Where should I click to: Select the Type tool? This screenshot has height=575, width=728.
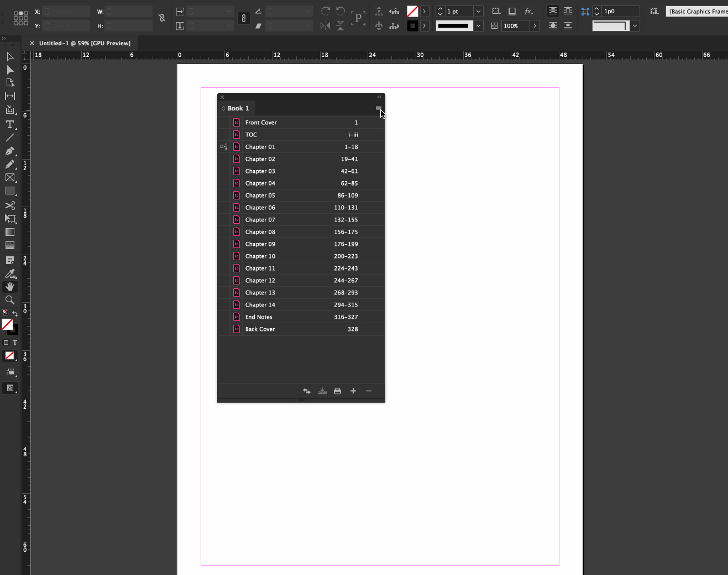click(x=10, y=124)
